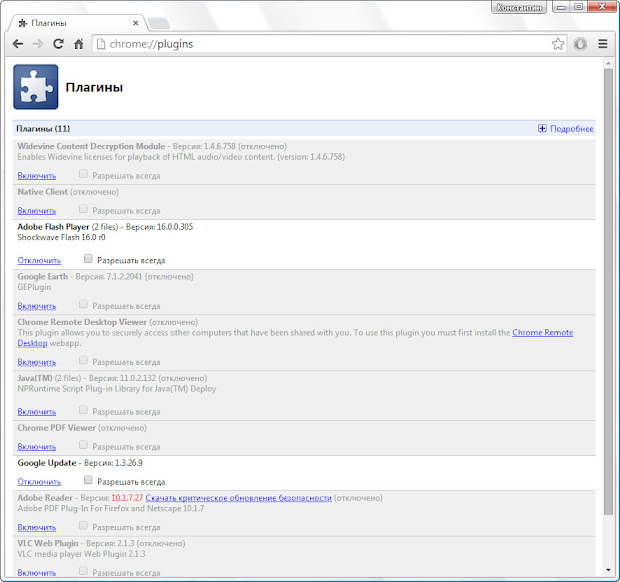This screenshot has width=620, height=582.
Task: Check always allow for Widevine module
Action: 83,174
